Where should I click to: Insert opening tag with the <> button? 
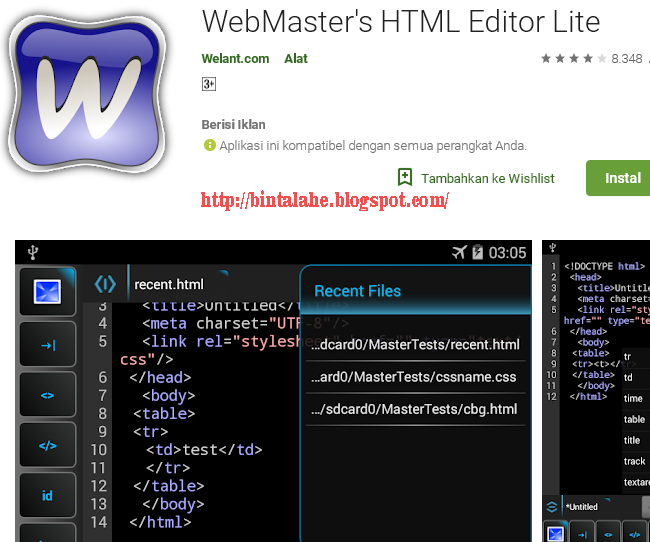click(x=47, y=395)
